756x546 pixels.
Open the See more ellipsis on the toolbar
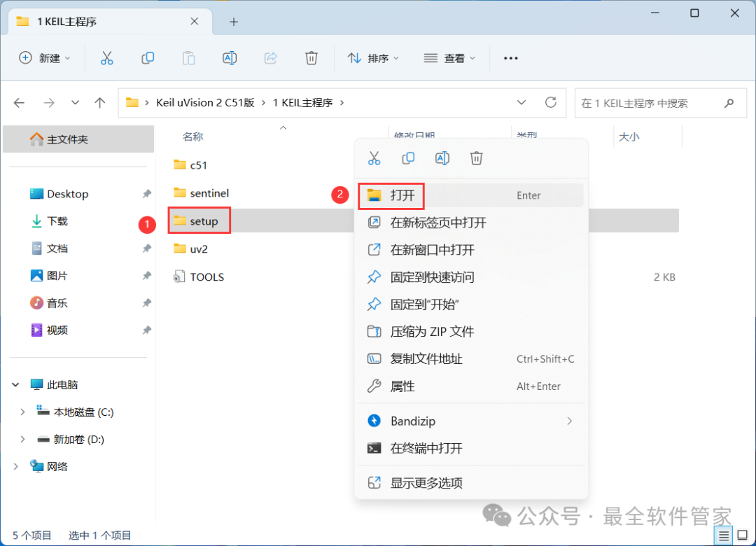(x=510, y=58)
